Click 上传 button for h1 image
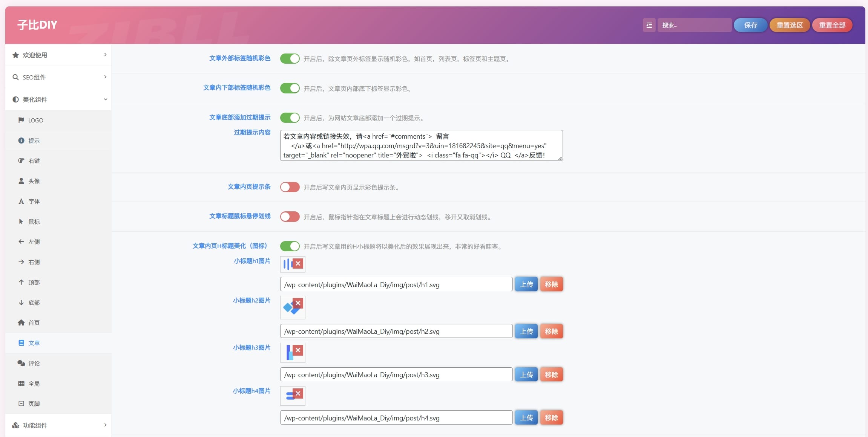The height and width of the screenshot is (437, 868). click(x=526, y=284)
